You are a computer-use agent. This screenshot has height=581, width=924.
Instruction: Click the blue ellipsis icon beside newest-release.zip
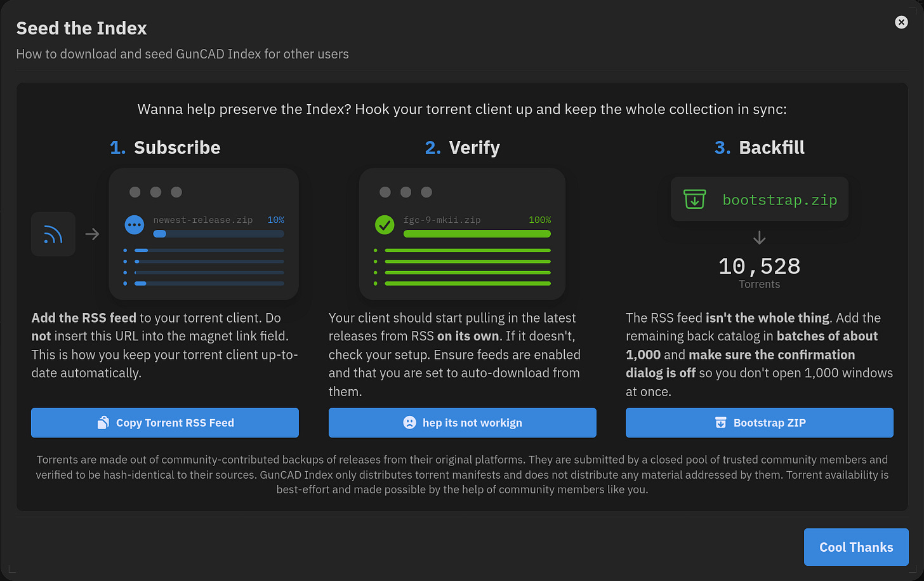click(x=135, y=225)
